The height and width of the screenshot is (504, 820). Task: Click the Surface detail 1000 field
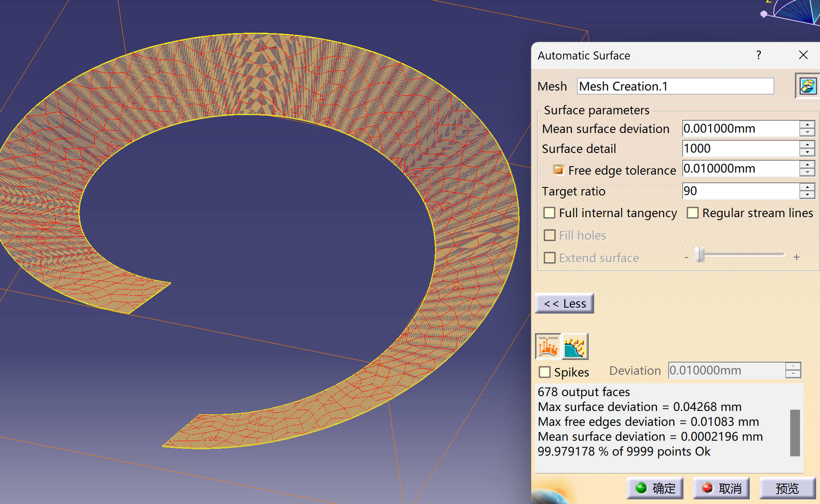(741, 148)
